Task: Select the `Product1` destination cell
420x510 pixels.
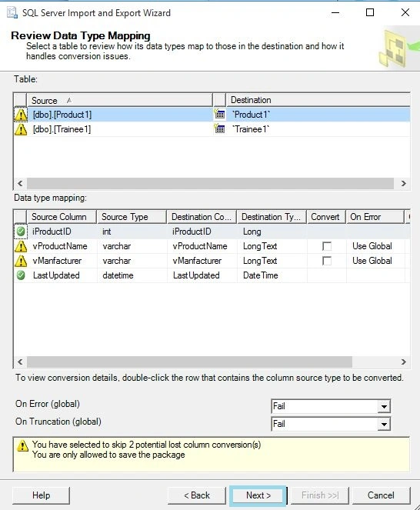Action: [x=318, y=115]
